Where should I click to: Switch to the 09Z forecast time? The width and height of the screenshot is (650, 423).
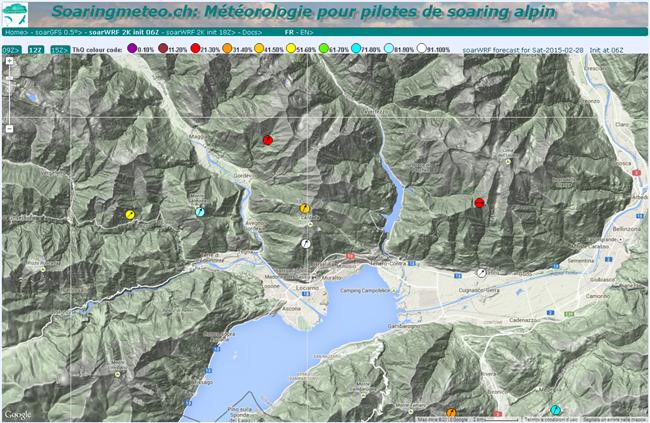tap(11, 50)
